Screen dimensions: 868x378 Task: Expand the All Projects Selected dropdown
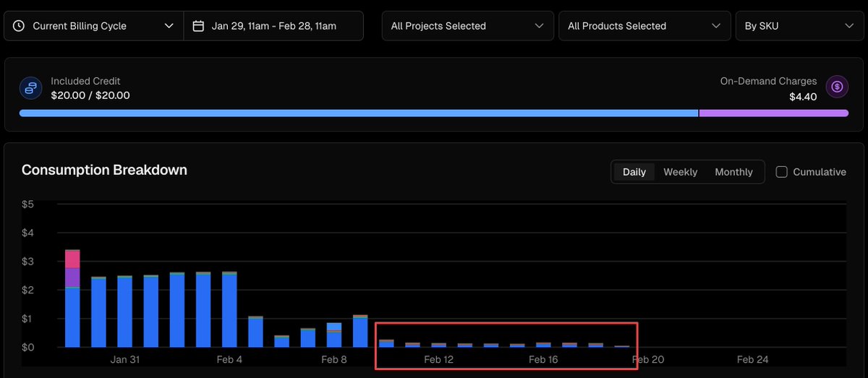[x=468, y=26]
